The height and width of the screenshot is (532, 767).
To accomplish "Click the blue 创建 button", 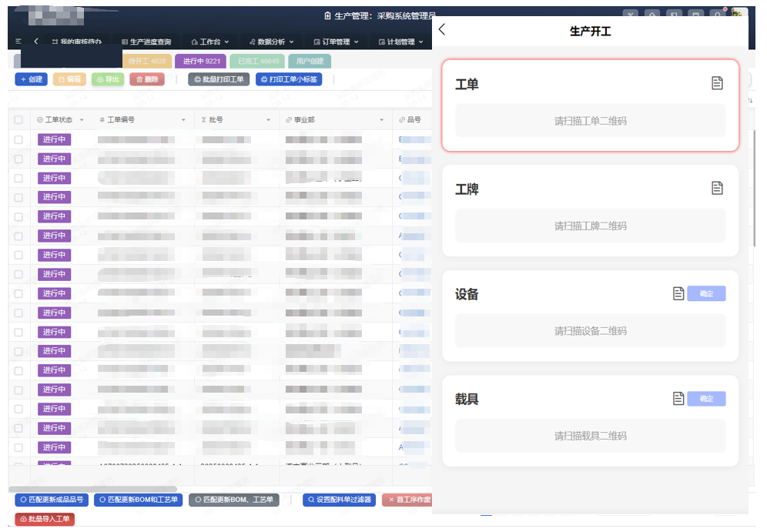I will (x=31, y=79).
